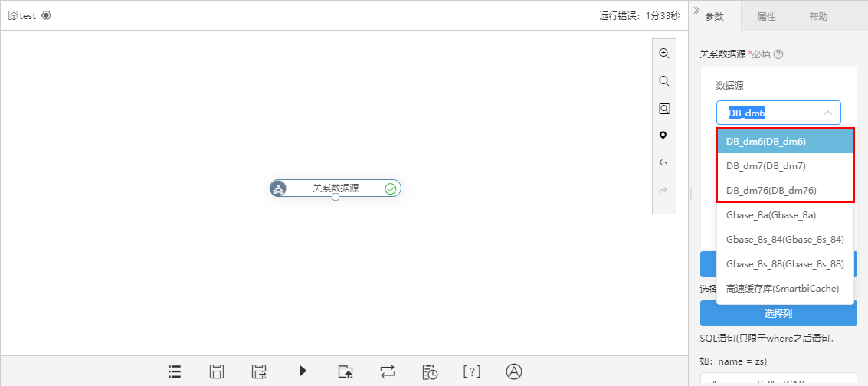Select DB_dm7(DB_dm7) option

click(x=785, y=166)
